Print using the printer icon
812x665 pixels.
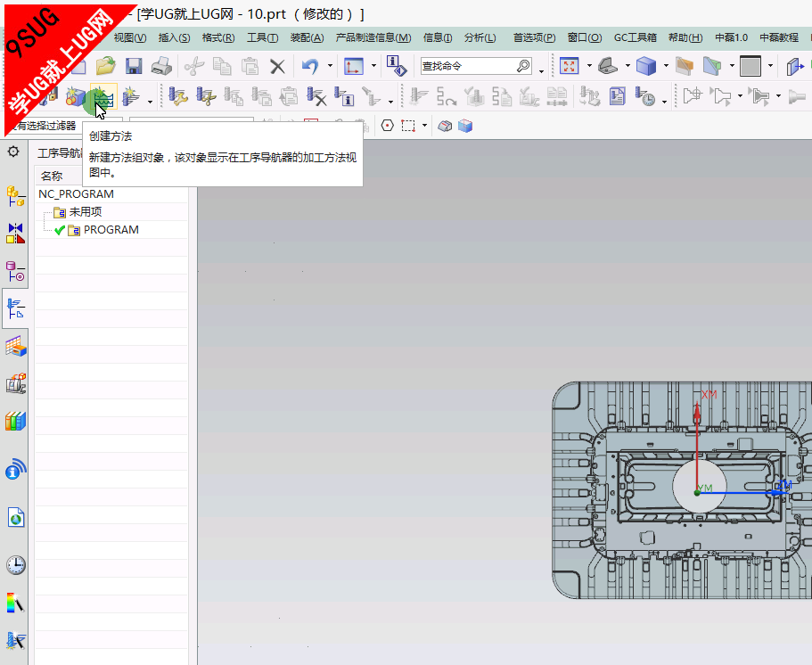[x=161, y=66]
